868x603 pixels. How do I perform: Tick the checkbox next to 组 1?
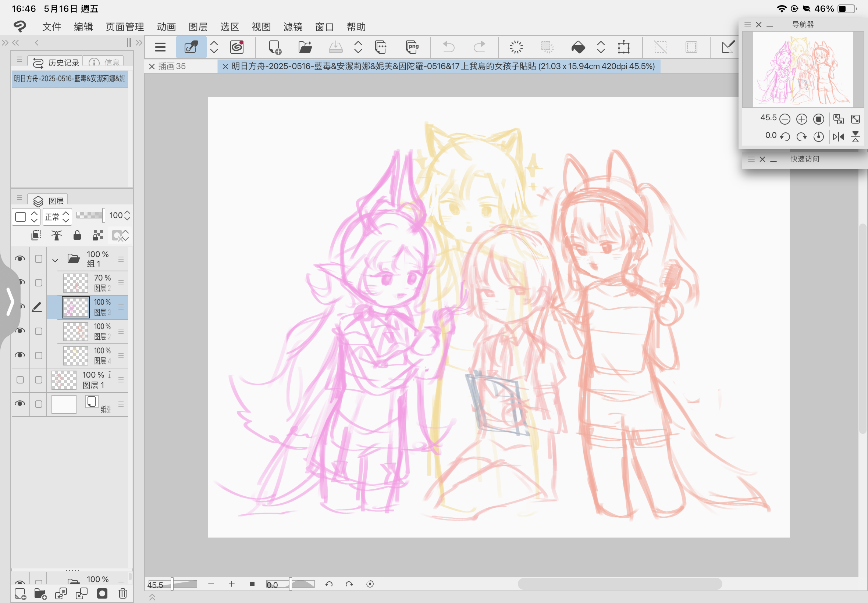39,259
